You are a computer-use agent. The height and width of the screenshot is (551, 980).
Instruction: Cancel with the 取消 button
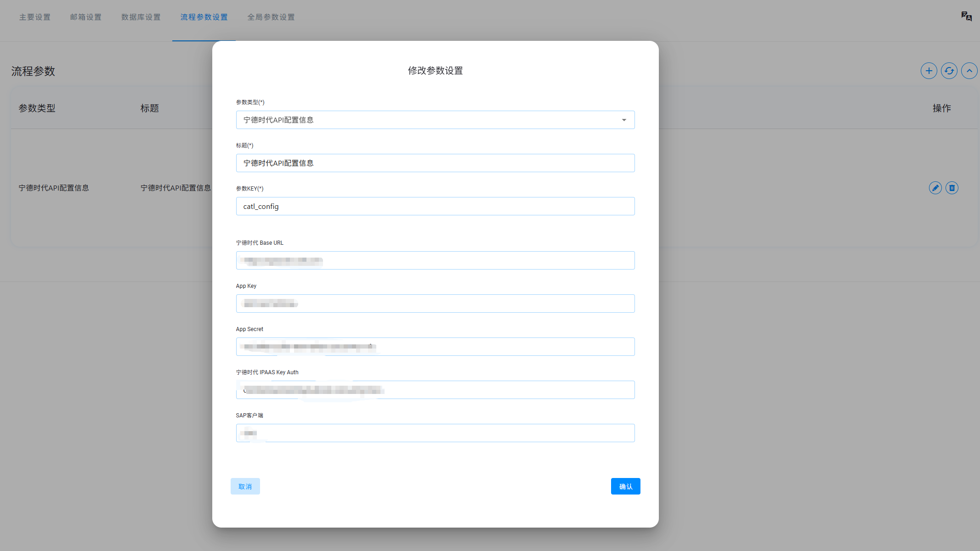coord(245,486)
